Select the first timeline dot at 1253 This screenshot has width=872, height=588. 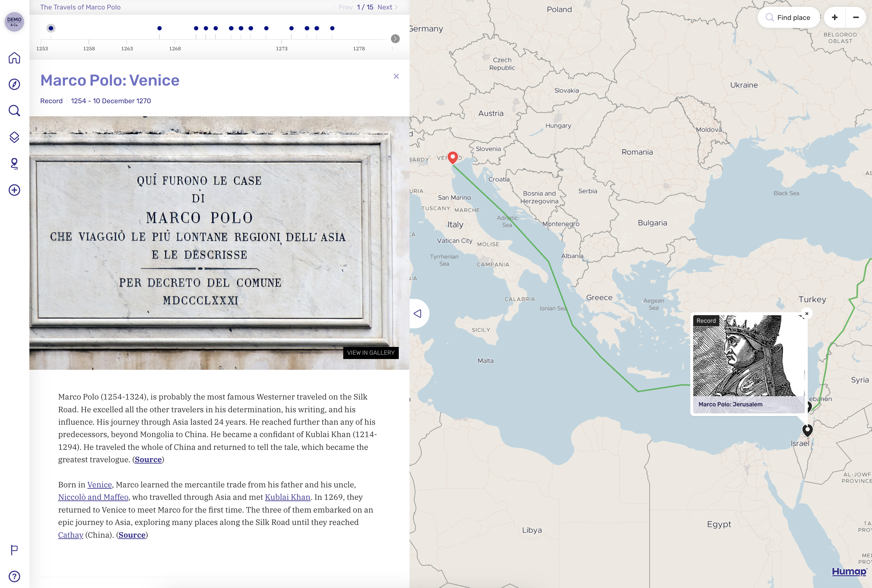(x=51, y=28)
